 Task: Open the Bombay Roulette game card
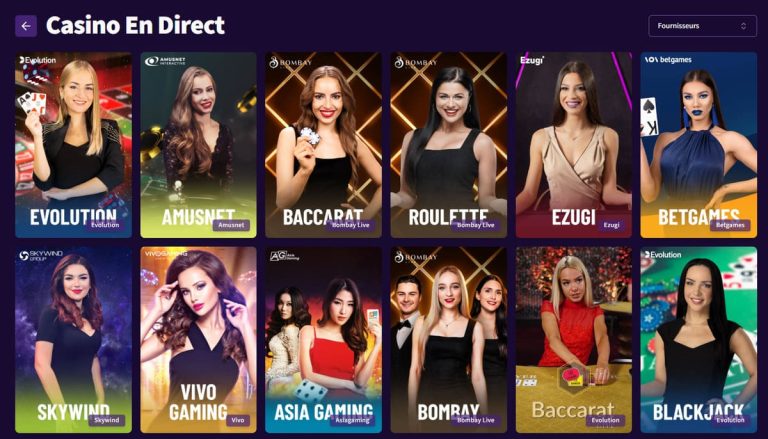click(x=449, y=145)
